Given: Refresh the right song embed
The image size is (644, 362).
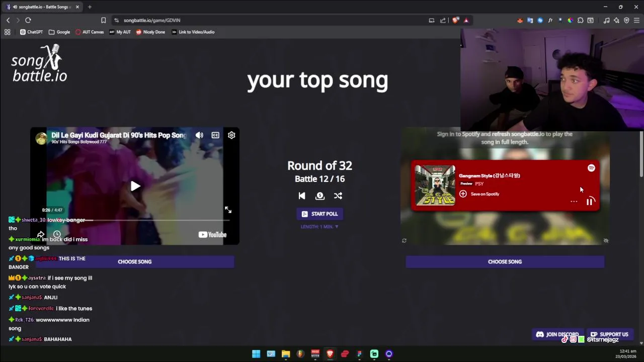Looking at the screenshot, I should (404, 241).
